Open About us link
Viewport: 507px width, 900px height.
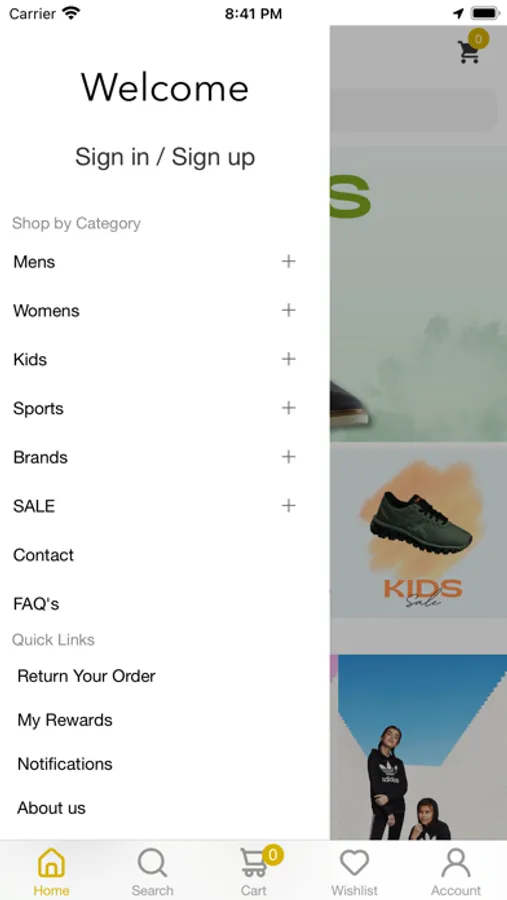tap(51, 808)
